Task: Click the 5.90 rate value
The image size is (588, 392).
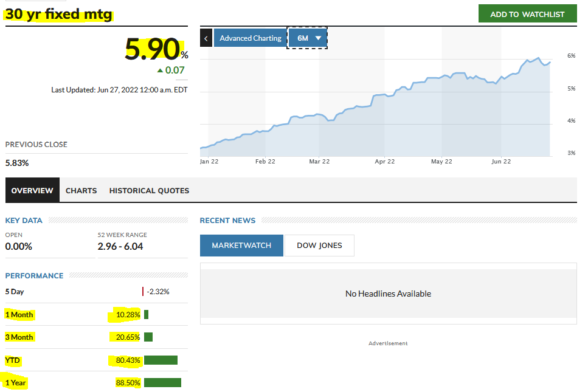Action: (152, 49)
